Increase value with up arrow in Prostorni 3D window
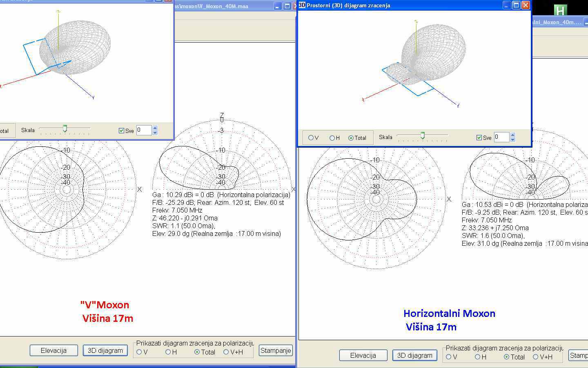 512,135
